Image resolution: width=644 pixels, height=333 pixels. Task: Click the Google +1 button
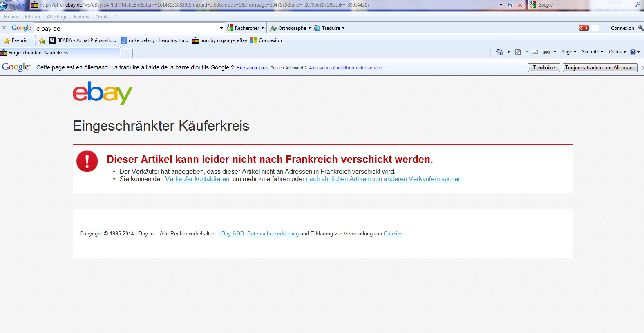(x=584, y=28)
